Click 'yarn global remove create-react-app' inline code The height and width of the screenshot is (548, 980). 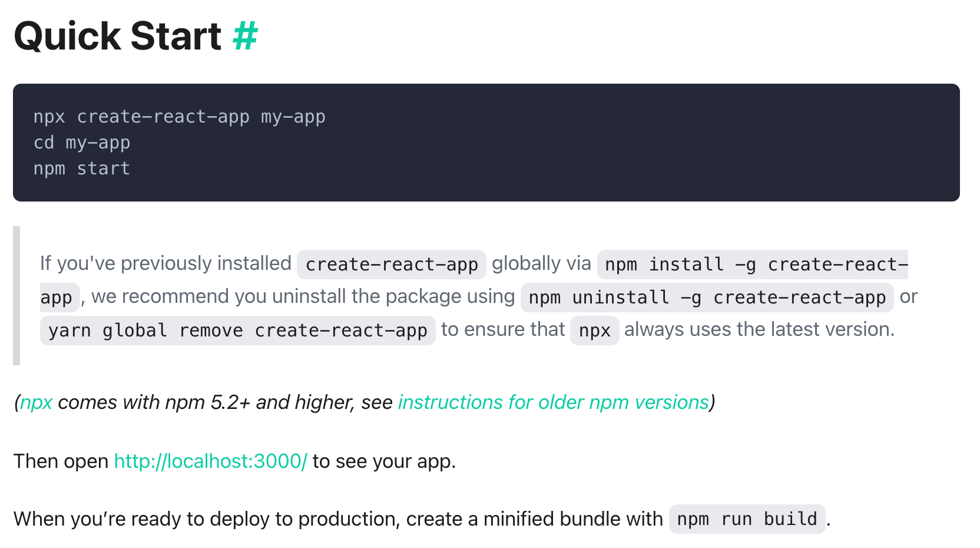pos(238,331)
